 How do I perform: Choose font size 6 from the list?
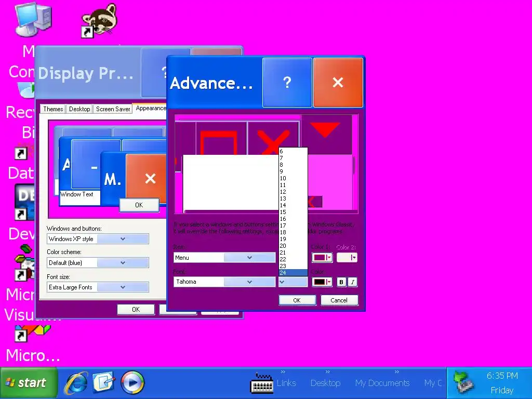293,151
